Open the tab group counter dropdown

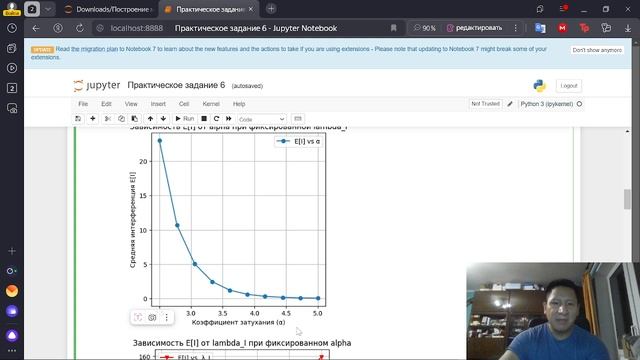47,9
